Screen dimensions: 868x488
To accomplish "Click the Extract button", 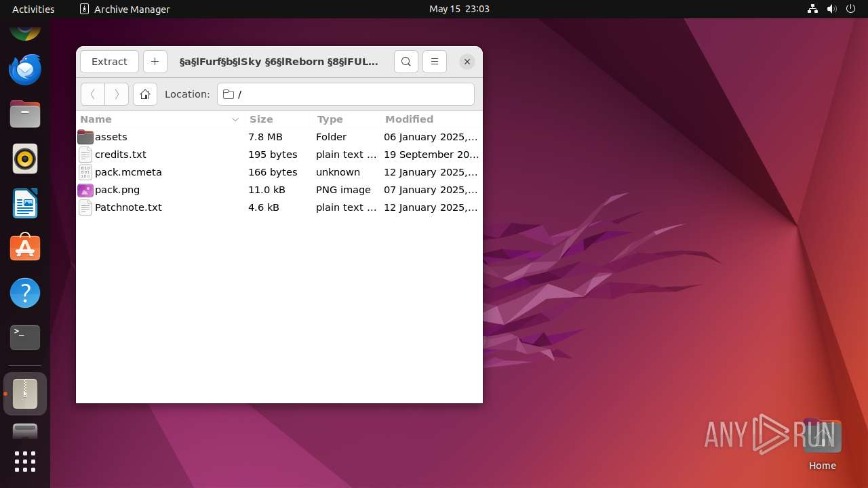I will (109, 62).
